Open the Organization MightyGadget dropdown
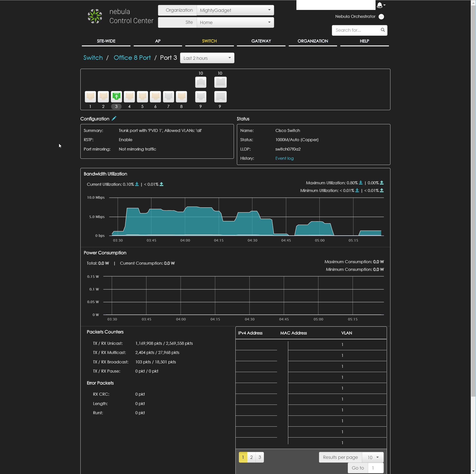Image resolution: width=476 pixels, height=474 pixels. point(235,10)
